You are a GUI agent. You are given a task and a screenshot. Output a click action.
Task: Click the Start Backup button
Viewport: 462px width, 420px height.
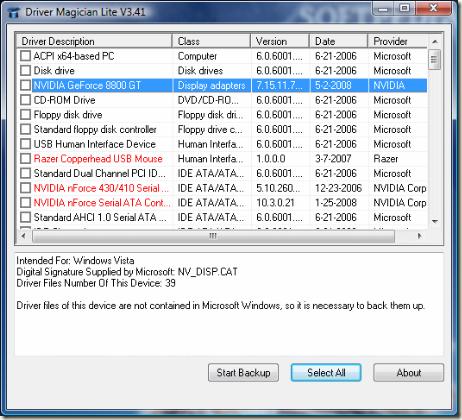coord(243,372)
